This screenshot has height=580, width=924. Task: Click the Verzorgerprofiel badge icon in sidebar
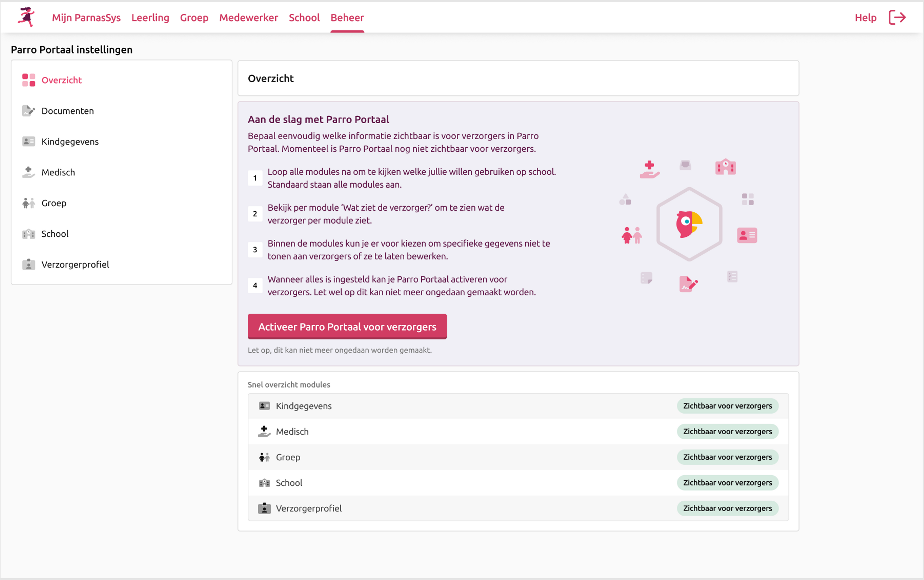(28, 264)
